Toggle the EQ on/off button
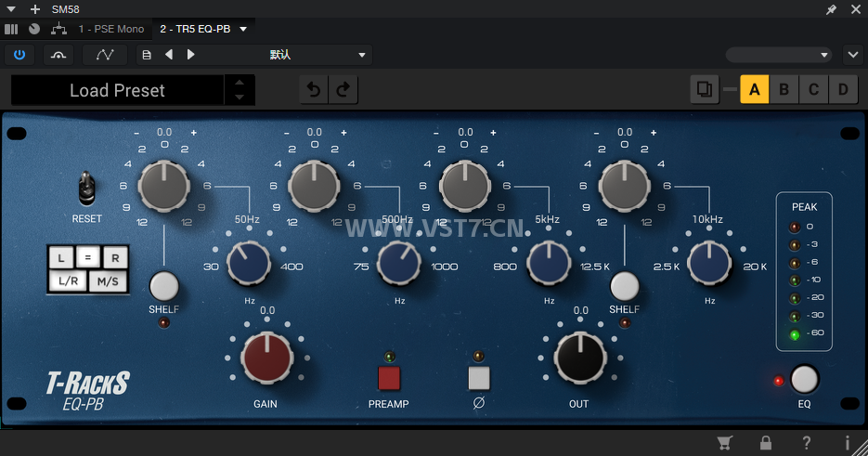The image size is (868, 456). pos(804,379)
